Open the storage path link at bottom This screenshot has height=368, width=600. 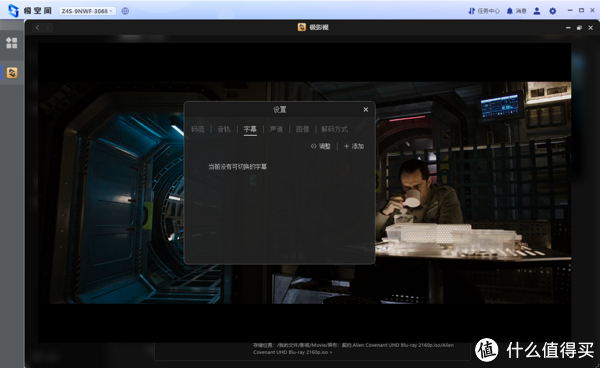coord(353,348)
